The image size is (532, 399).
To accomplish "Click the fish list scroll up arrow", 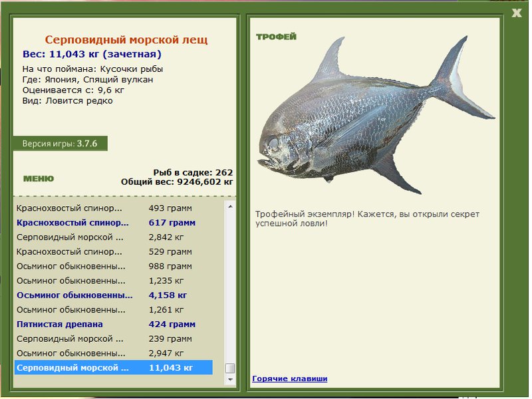I will click(230, 206).
